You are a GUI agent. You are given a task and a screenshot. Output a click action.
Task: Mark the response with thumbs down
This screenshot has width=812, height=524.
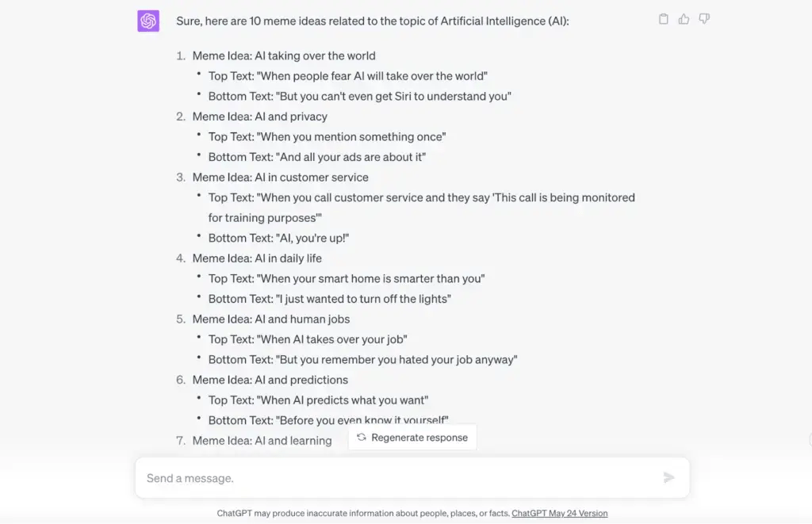point(704,19)
